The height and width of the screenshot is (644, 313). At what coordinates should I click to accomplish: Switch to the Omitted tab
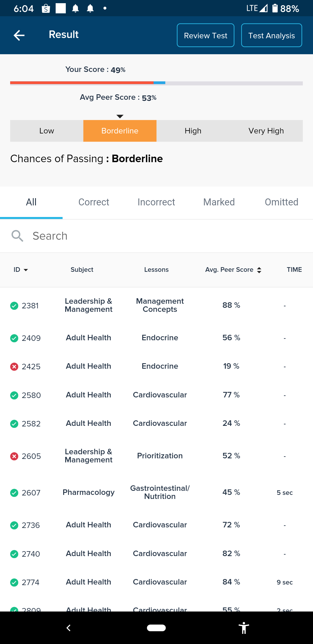click(x=282, y=202)
